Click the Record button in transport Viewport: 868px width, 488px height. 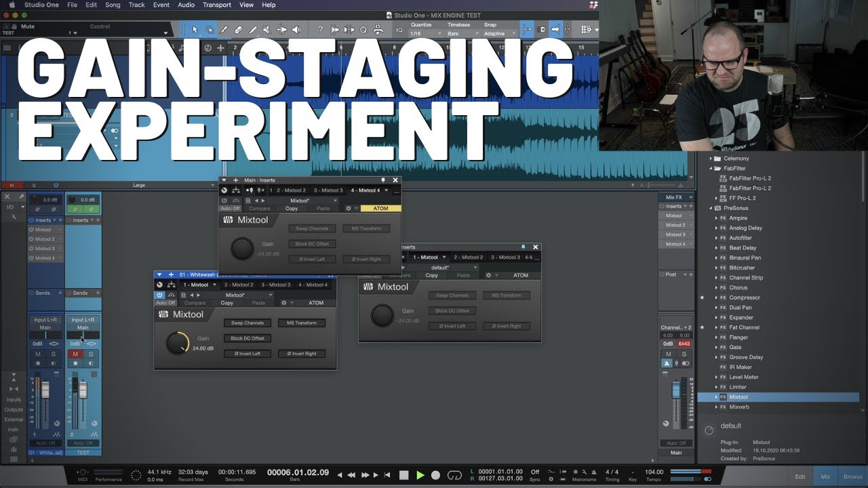coord(436,475)
